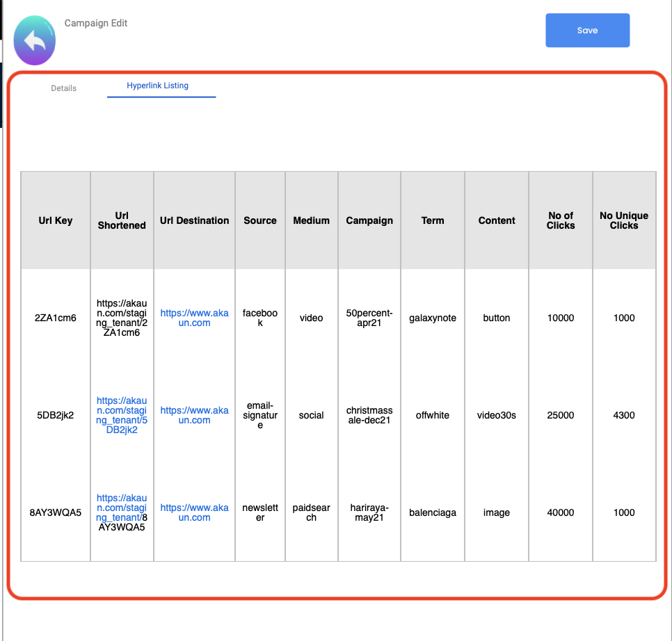Open the shortened URL ending in 5DB2jk2
This screenshot has width=672, height=641.
pos(122,415)
